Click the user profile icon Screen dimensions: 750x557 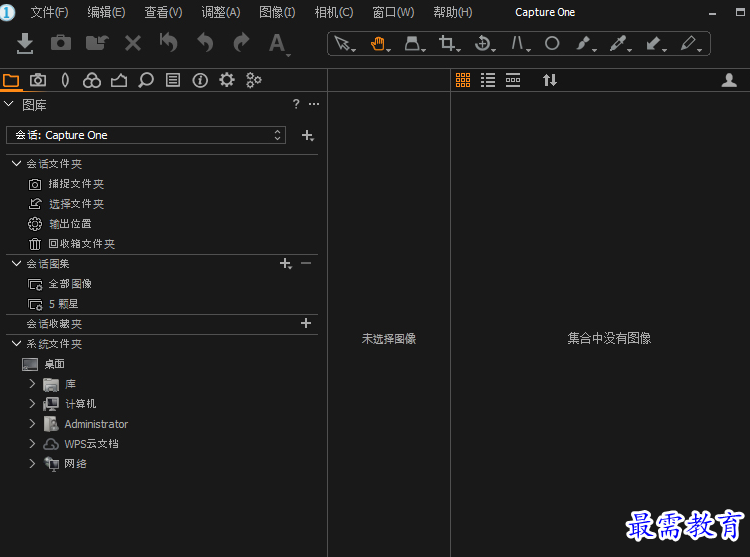tap(729, 80)
